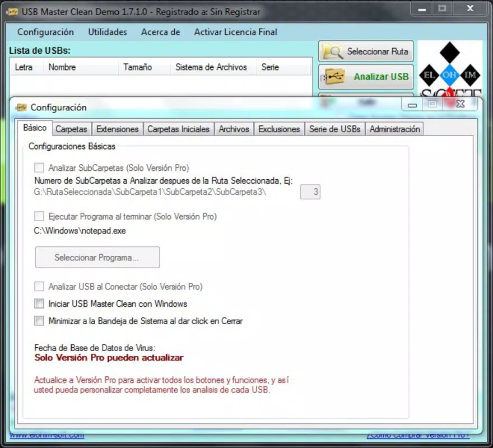The width and height of the screenshot is (493, 448).
Task: Switch to the Extensiones tab
Action: click(x=117, y=129)
